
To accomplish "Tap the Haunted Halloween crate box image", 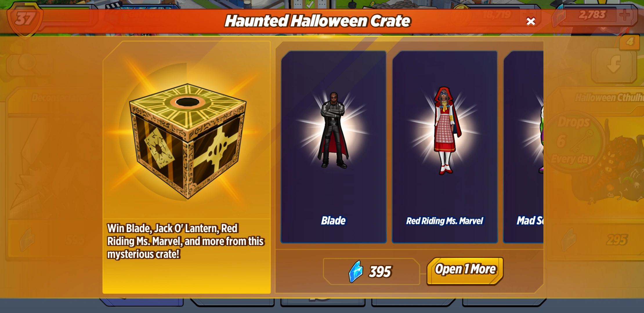I will point(188,141).
